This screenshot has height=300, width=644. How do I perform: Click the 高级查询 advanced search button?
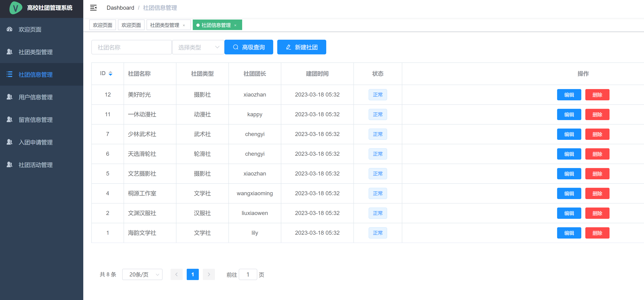pos(248,47)
